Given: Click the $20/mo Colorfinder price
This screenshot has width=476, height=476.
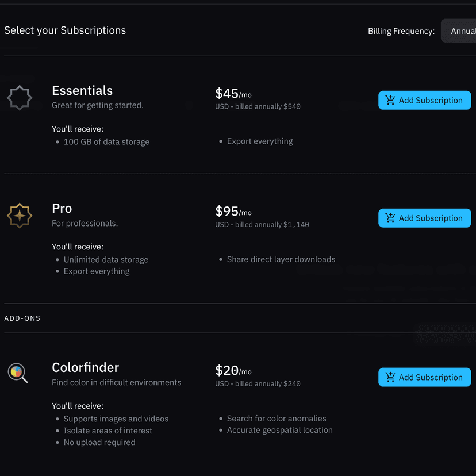Looking at the screenshot, I should (x=233, y=371).
